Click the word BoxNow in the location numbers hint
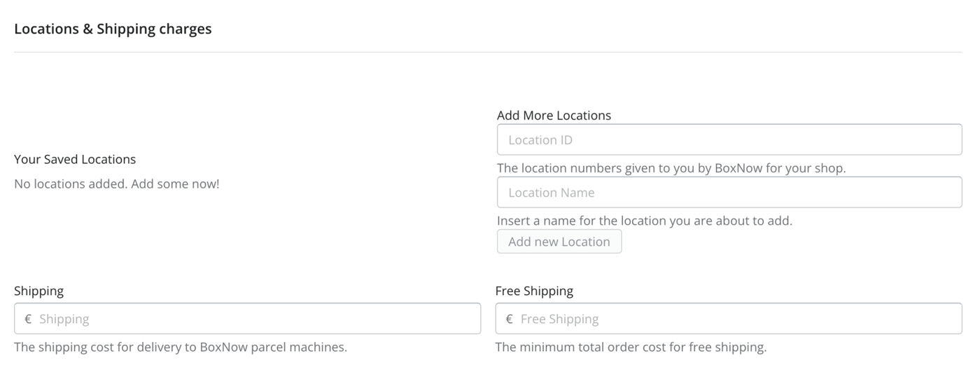This screenshot has width=980, height=379. coord(737,168)
